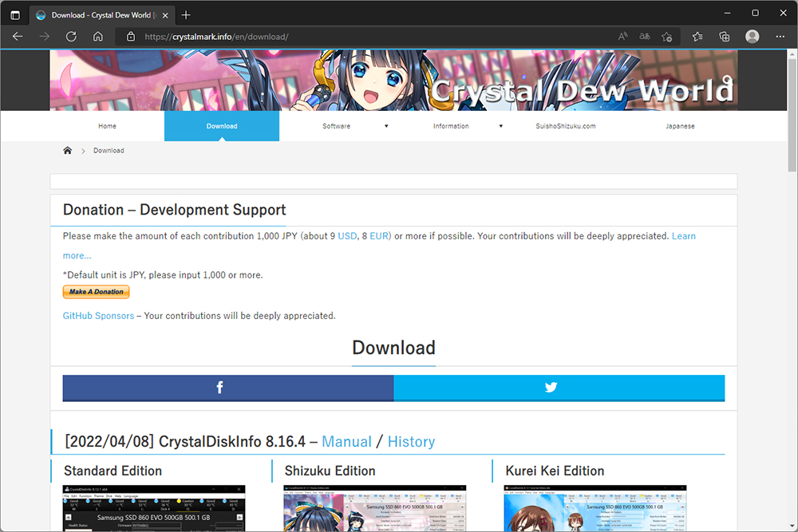Click the Shizuku Edition screenshot thumbnail
The width and height of the screenshot is (798, 532).
pyautogui.click(x=374, y=508)
